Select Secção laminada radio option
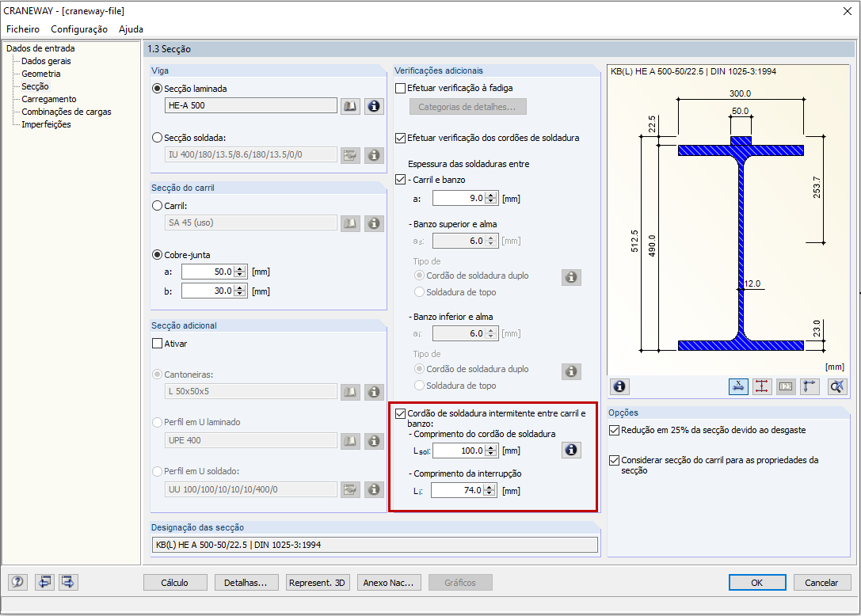Viewport: 861px width, 616px height. point(158,89)
